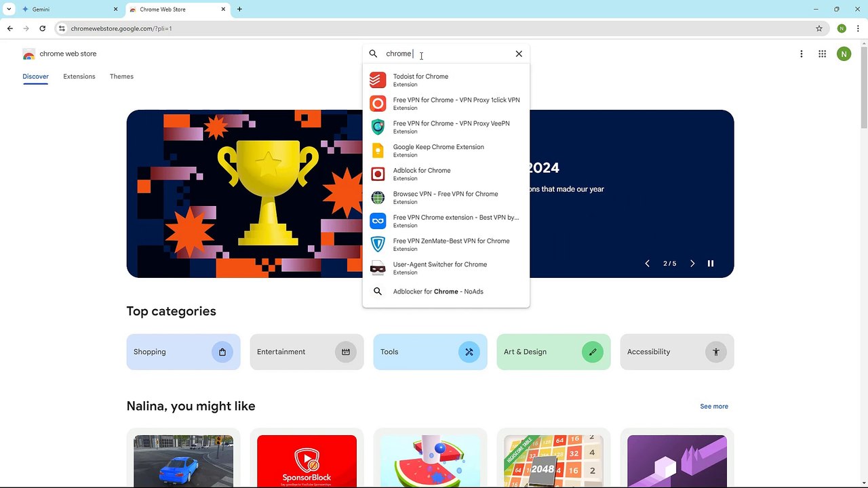Open the Tools category

tap(430, 352)
